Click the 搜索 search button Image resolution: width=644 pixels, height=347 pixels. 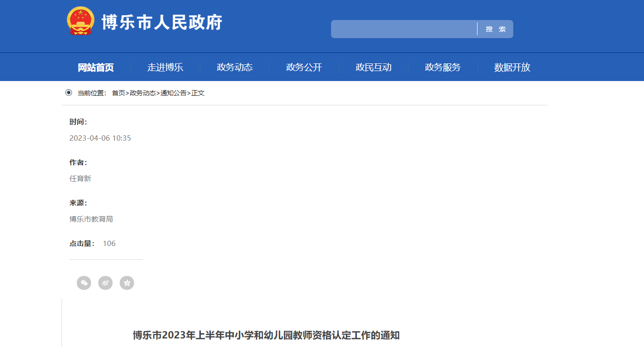[x=496, y=29]
